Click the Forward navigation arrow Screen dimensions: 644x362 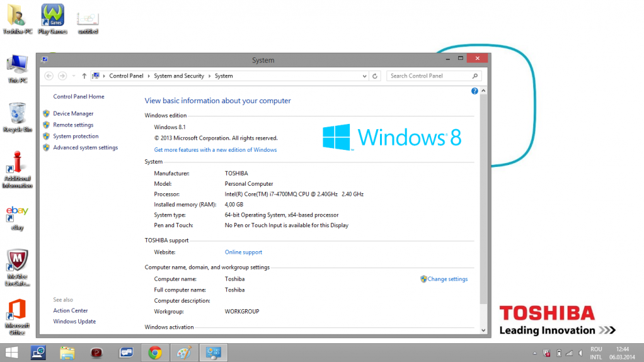pos(62,76)
